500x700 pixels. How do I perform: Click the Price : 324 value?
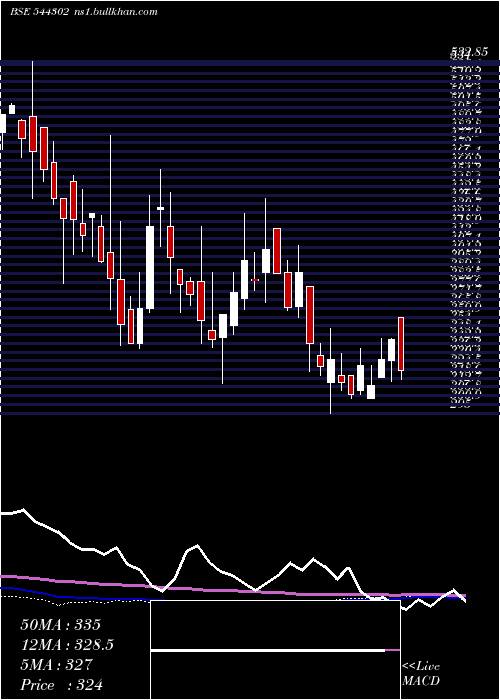tap(61, 685)
